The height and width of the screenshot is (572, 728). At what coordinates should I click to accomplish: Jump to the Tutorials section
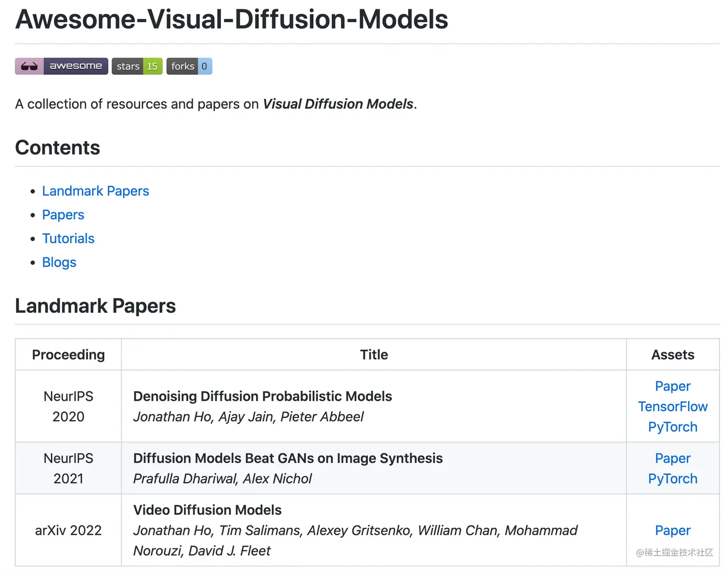(x=68, y=239)
